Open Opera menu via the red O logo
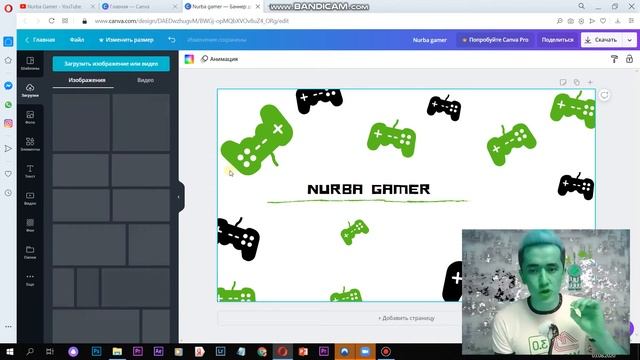The height and width of the screenshot is (360, 640). 8,8
